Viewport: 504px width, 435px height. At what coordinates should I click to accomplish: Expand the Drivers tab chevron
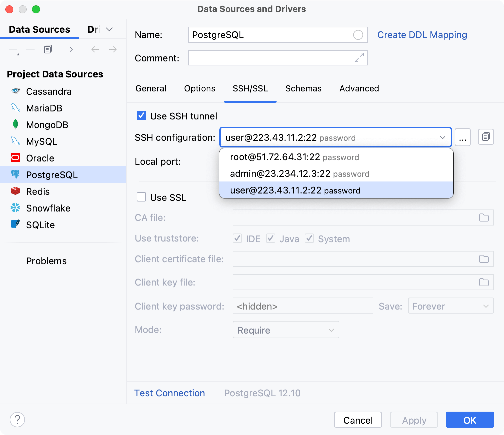[x=110, y=29]
